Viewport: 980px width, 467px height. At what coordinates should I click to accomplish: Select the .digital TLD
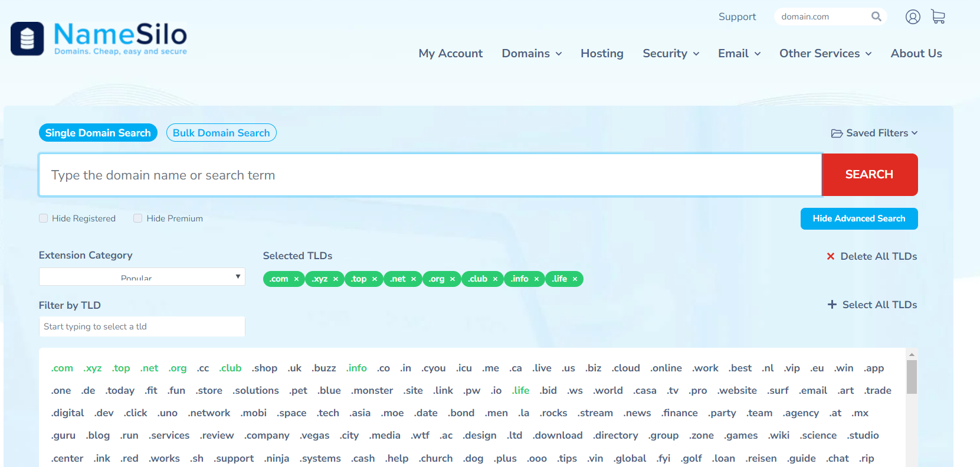68,413
